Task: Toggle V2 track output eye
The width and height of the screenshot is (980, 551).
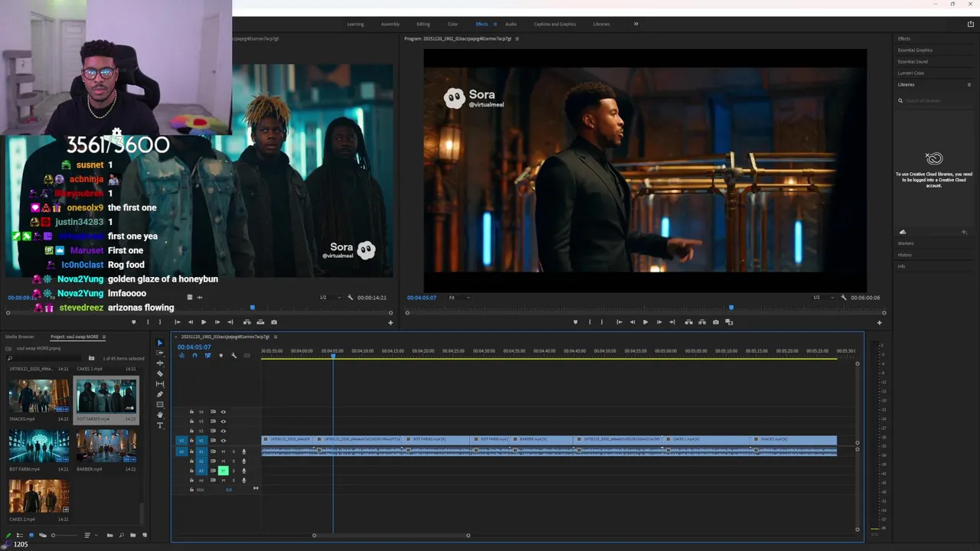Action: pos(224,431)
